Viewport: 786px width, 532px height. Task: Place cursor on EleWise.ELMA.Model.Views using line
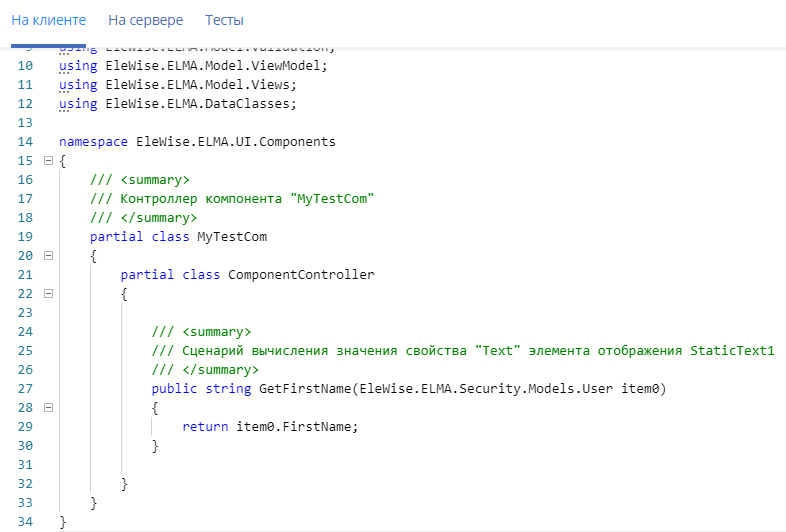pyautogui.click(x=178, y=85)
